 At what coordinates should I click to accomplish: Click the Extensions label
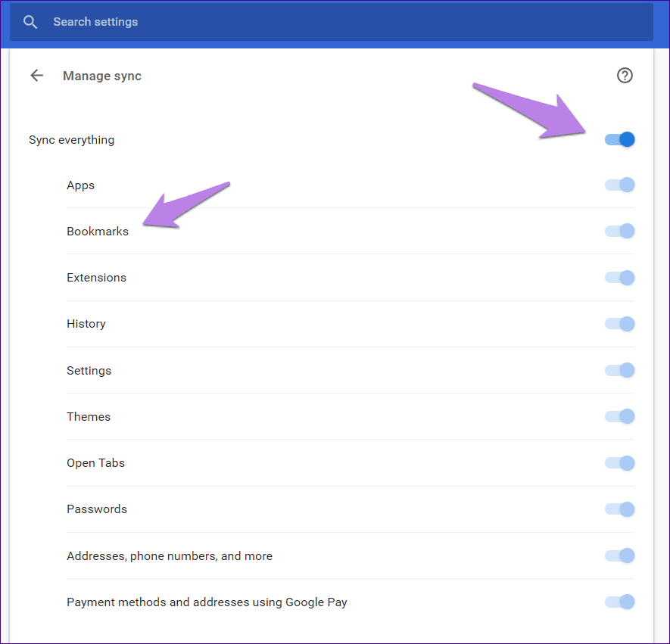coord(96,278)
